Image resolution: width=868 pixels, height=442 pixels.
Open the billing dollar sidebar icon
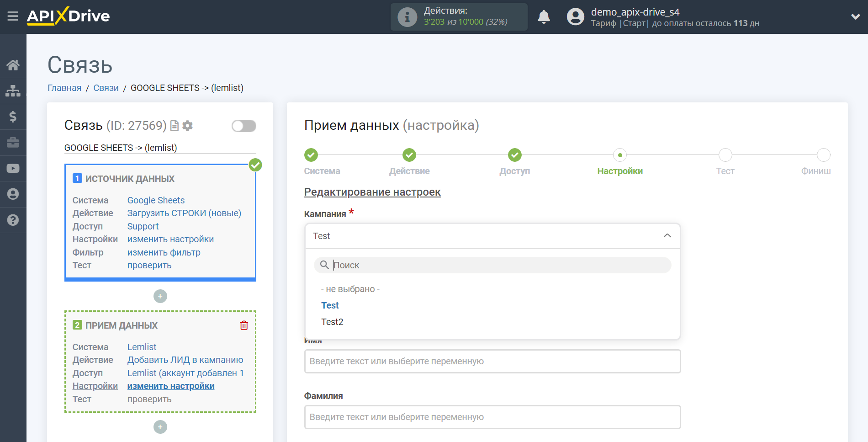(x=13, y=117)
